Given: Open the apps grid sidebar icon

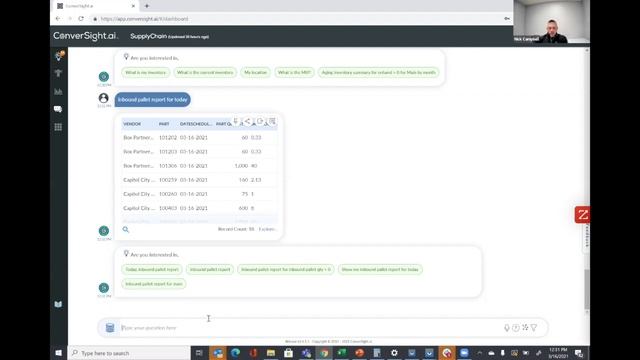Looking at the screenshot, I should coord(58,127).
